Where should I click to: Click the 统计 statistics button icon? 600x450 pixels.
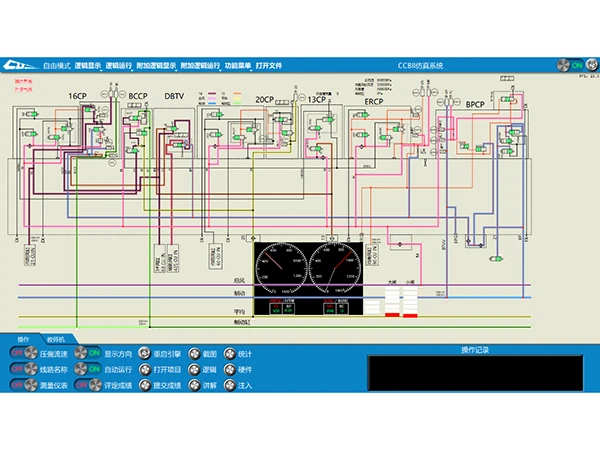231,354
